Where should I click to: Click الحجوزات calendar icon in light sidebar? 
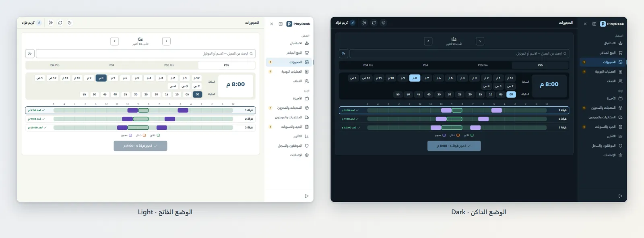pos(307,62)
